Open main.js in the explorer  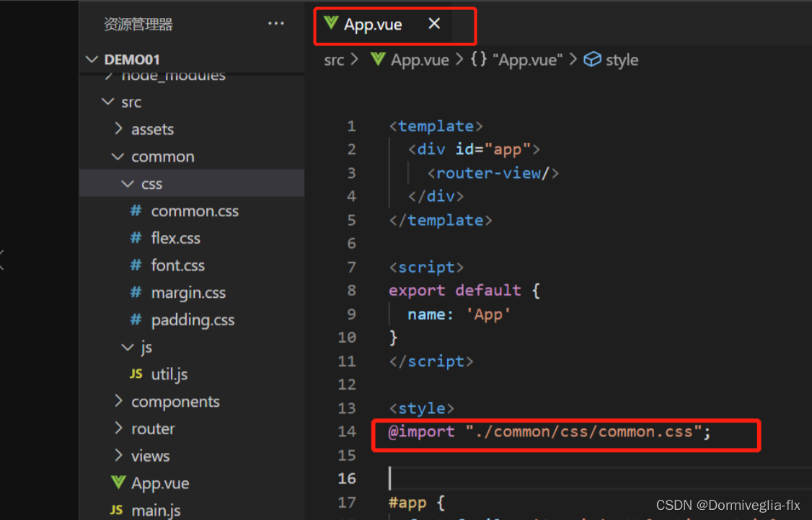tap(192, 510)
